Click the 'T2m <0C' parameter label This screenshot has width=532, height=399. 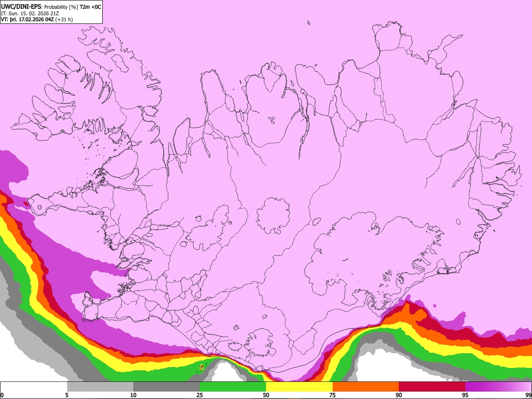(x=90, y=7)
